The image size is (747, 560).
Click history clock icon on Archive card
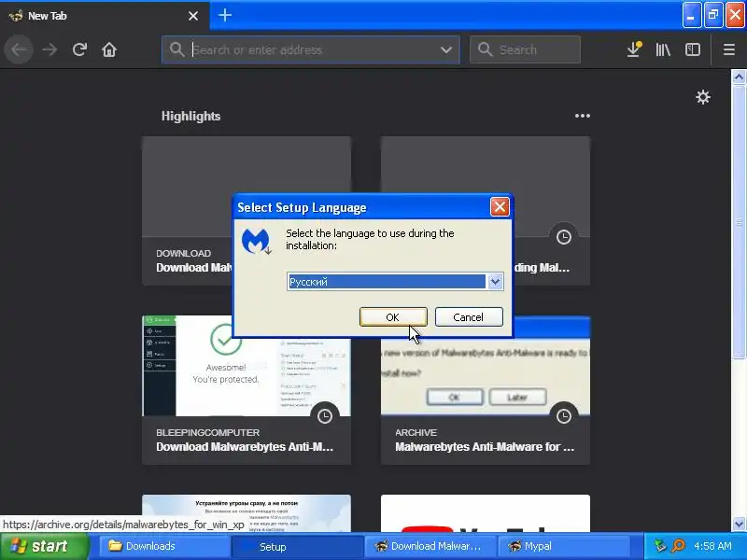pos(564,415)
